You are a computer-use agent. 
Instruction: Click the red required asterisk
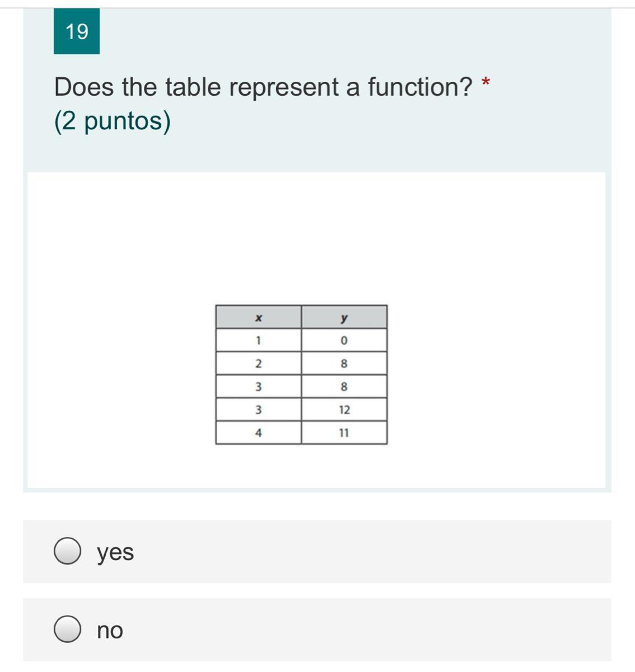[485, 84]
